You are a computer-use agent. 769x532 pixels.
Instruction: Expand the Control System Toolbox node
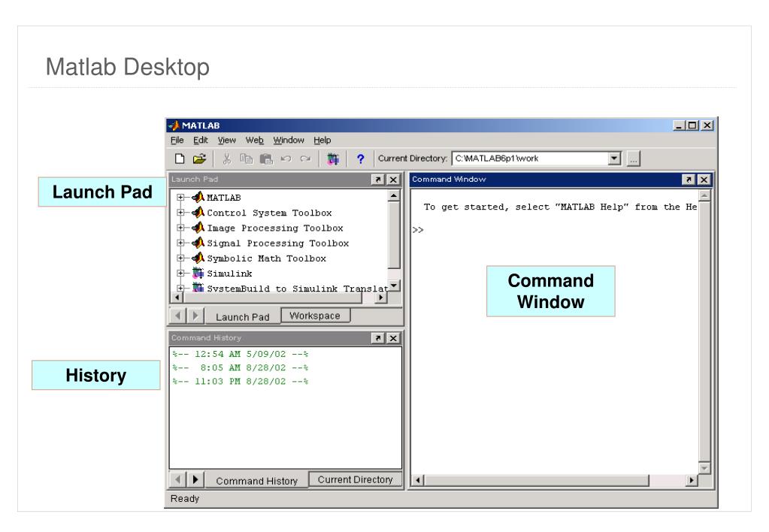pyautogui.click(x=180, y=213)
